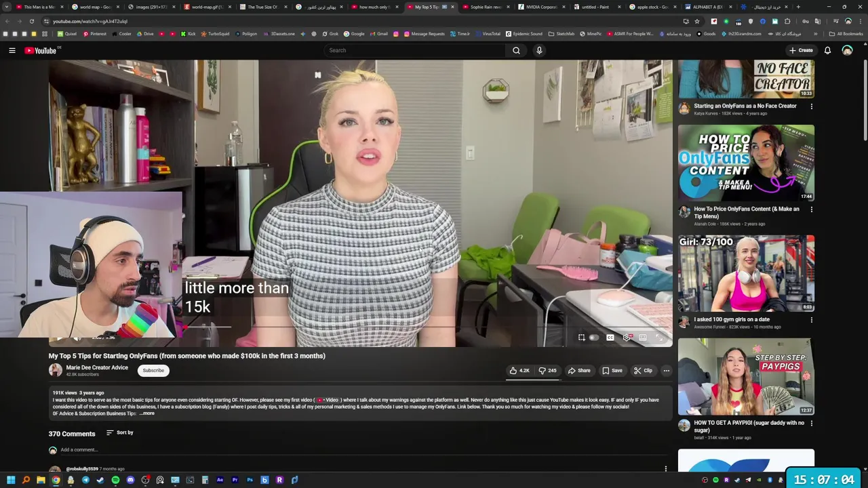Subscribe to Marie Dee Creator Advice

(153, 371)
